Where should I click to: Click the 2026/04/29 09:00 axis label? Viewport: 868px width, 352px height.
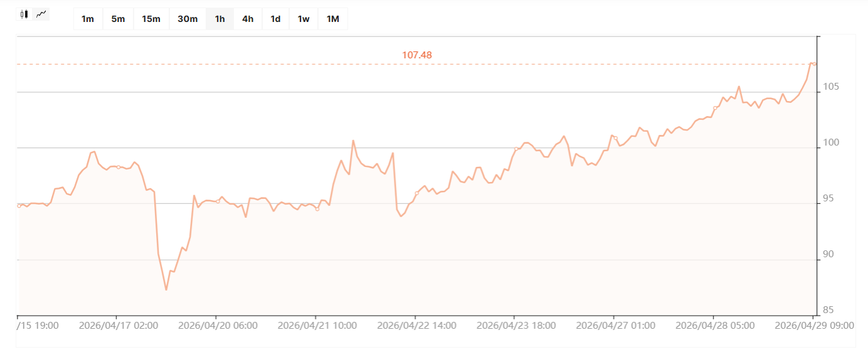[813, 326]
